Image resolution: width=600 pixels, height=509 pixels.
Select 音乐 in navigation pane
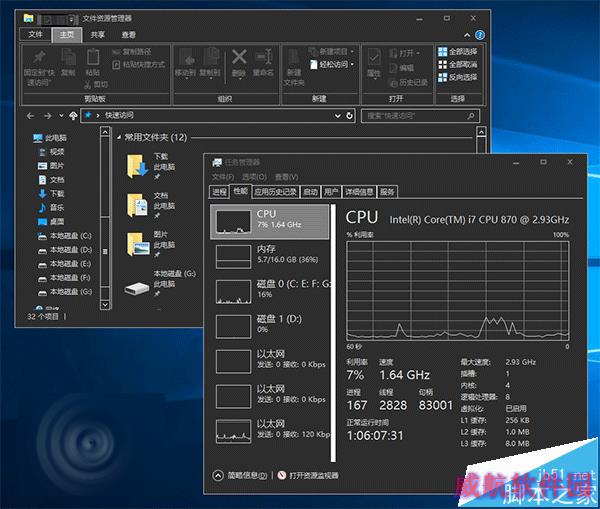(52, 208)
